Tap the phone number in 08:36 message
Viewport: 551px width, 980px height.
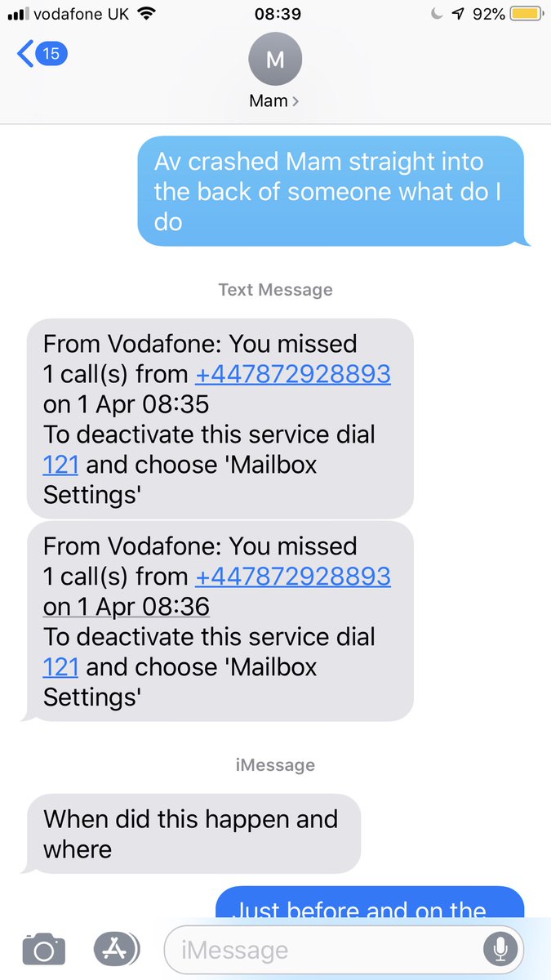(x=293, y=577)
